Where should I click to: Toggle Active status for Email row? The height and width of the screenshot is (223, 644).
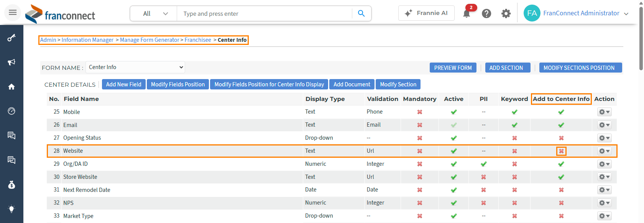point(454,125)
